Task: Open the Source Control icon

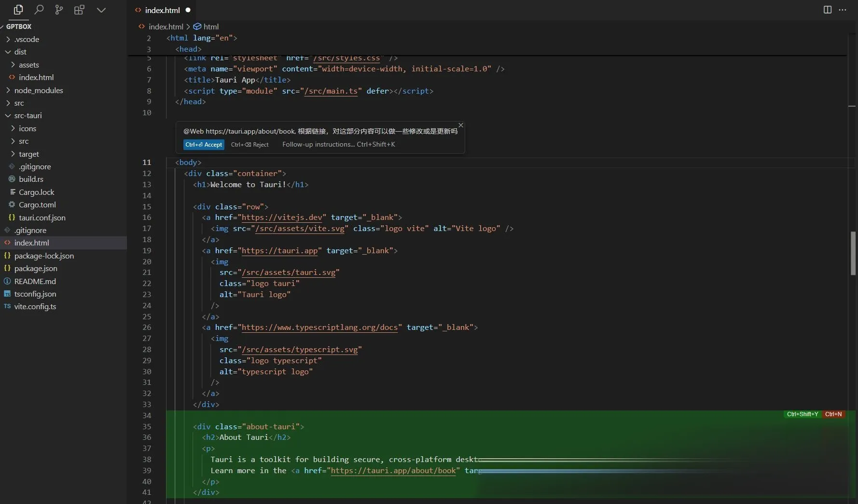Action: coord(59,10)
